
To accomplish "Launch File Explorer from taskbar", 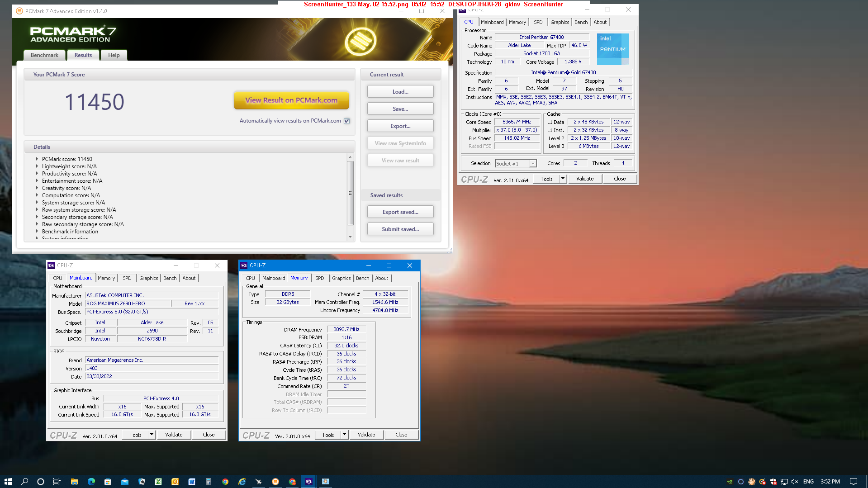I will tap(75, 482).
